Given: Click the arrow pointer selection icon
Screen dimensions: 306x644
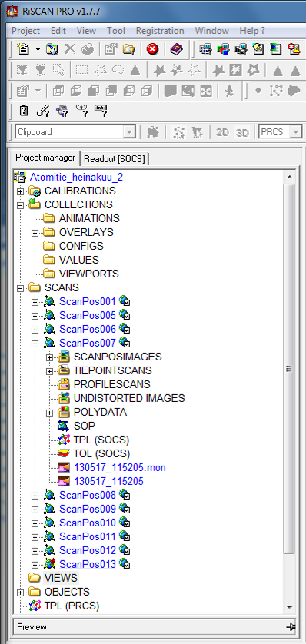Looking at the screenshot, I should [x=59, y=70].
